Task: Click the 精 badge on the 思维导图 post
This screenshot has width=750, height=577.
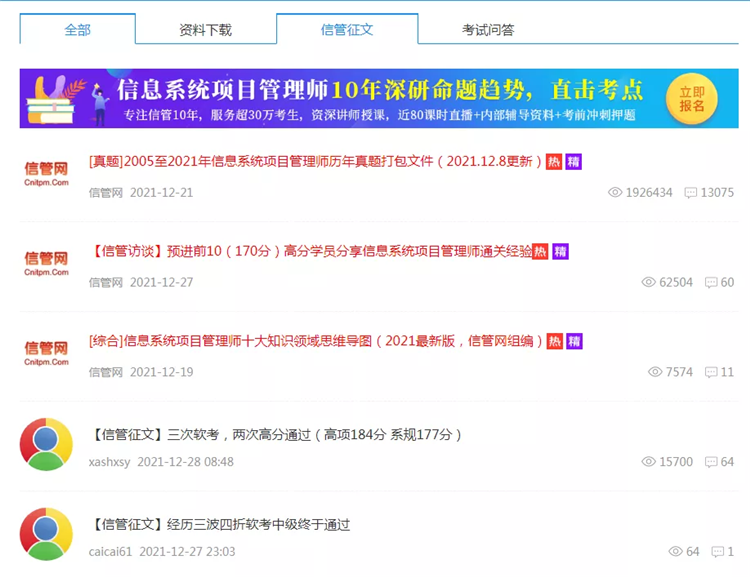Action: point(574,342)
